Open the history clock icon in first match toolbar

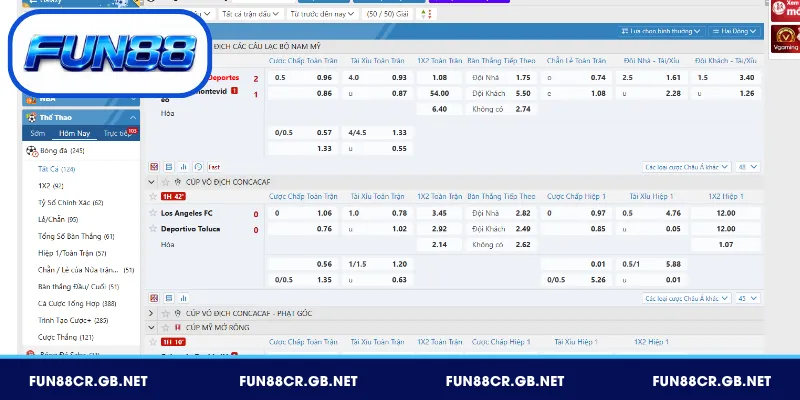[x=198, y=167]
